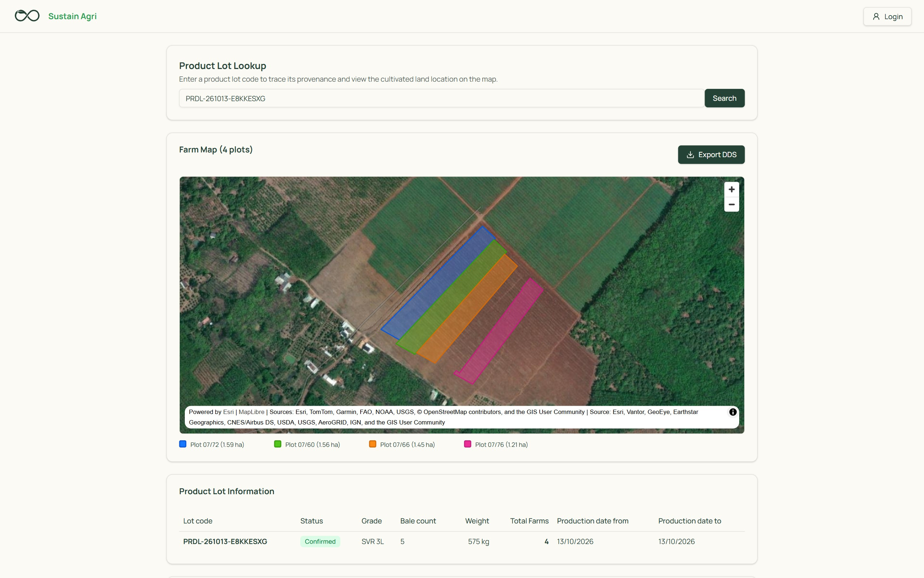The image size is (924, 578).
Task: Click the 'Status' column header
Action: tap(311, 521)
